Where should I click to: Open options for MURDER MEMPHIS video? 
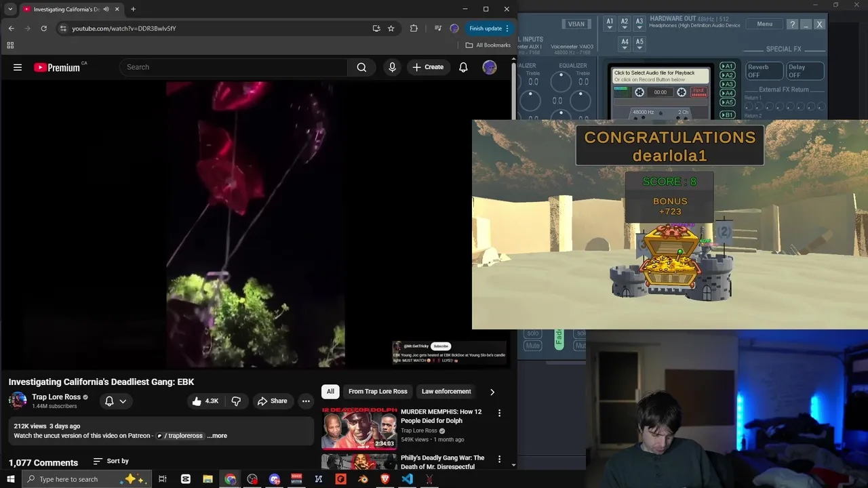coord(499,413)
